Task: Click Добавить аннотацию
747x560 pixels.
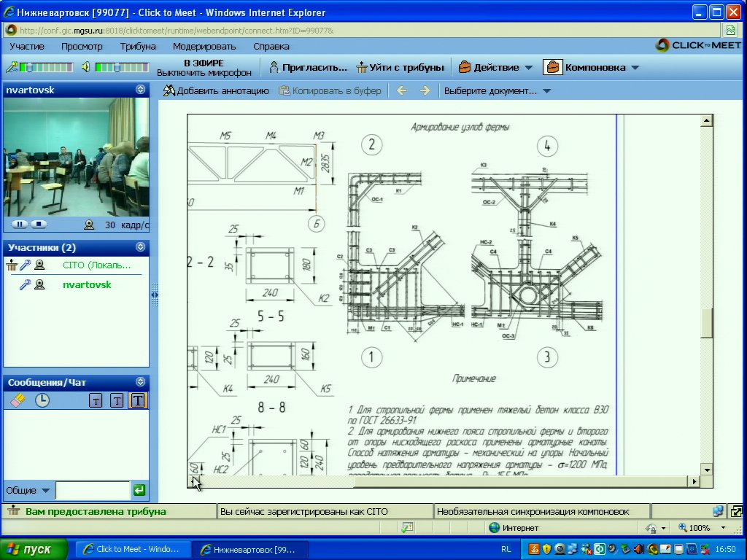Action: [216, 90]
